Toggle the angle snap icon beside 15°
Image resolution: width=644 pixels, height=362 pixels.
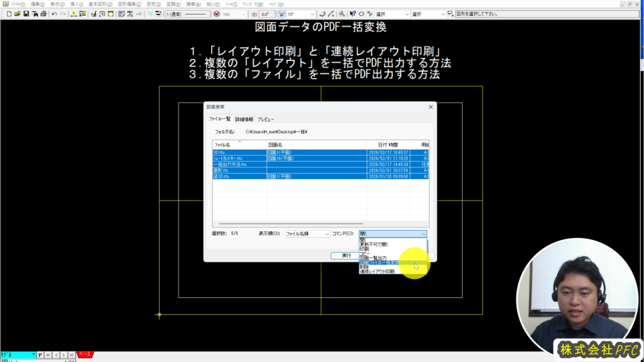(281, 14)
